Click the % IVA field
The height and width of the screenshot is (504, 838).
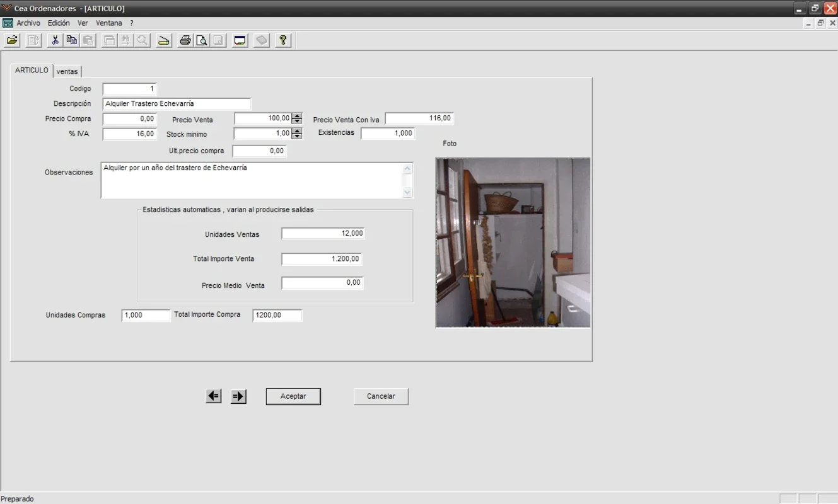[x=130, y=134]
